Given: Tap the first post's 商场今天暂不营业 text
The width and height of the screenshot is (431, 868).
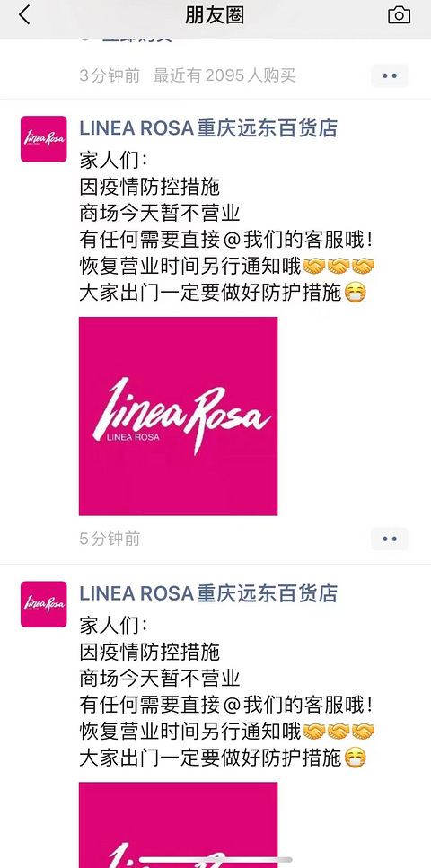Looking at the screenshot, I should (x=160, y=214).
